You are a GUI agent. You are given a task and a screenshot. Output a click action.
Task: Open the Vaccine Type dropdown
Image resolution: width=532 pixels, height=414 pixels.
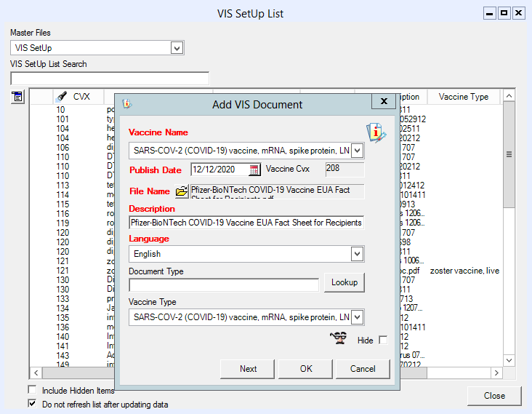tap(357, 317)
